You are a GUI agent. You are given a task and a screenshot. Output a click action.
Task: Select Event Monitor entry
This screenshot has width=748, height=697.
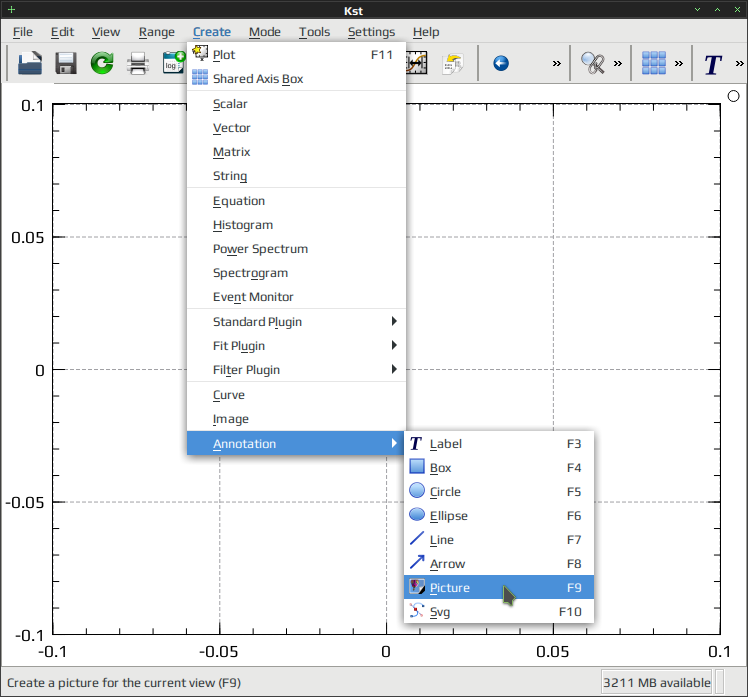[296, 297]
